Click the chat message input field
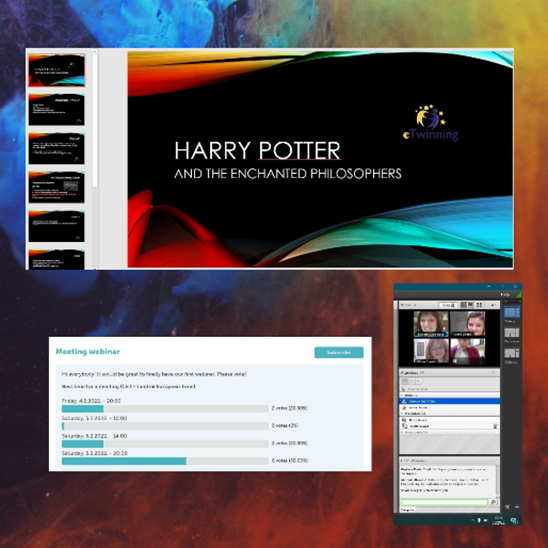 (444, 502)
